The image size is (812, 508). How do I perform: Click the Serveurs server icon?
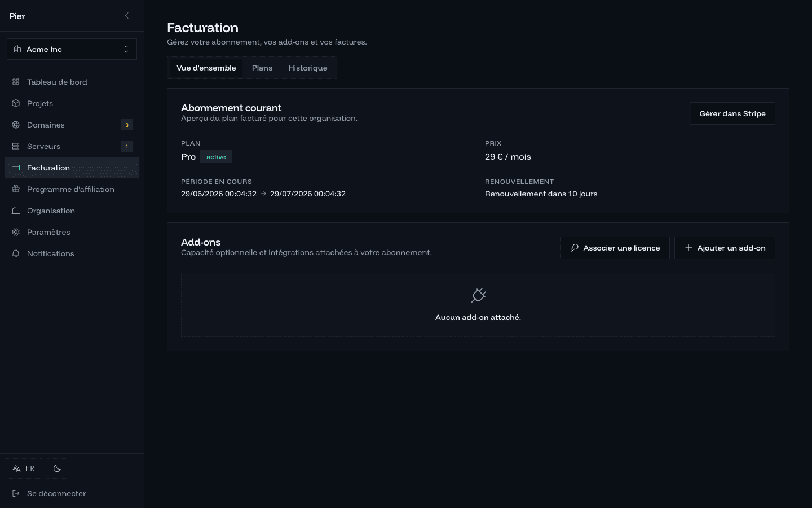pos(16,146)
